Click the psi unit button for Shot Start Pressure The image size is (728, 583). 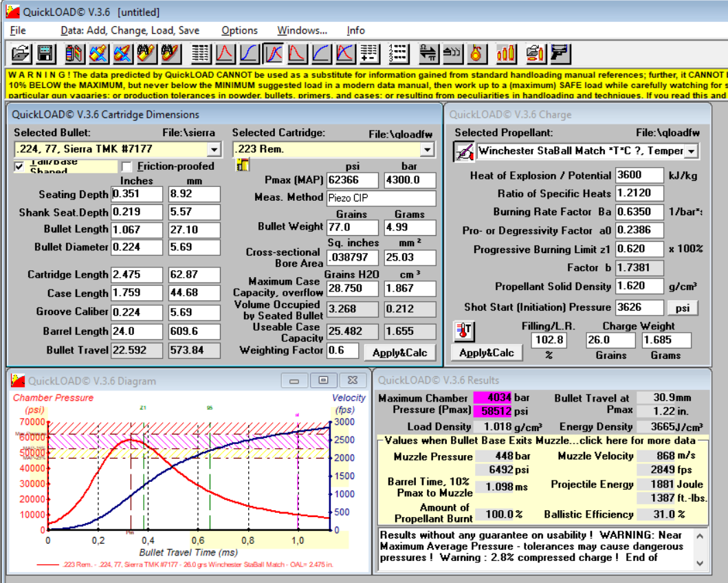pyautogui.click(x=683, y=308)
